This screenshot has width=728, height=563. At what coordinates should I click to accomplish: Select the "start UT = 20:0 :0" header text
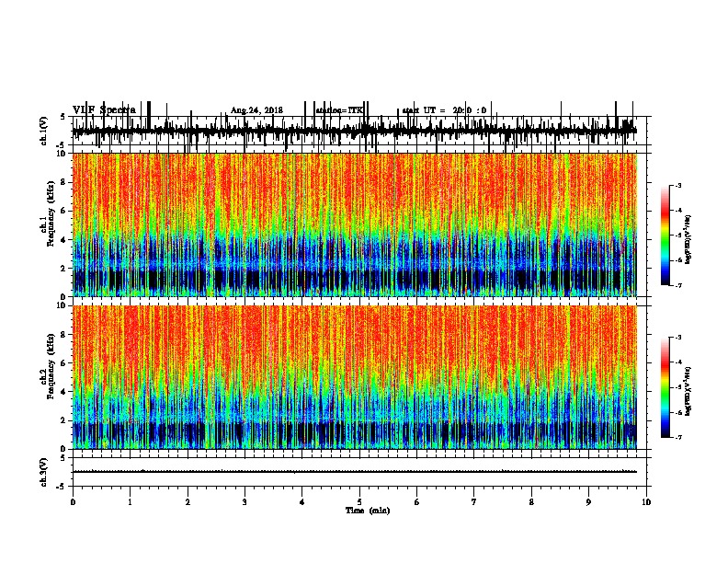click(444, 110)
